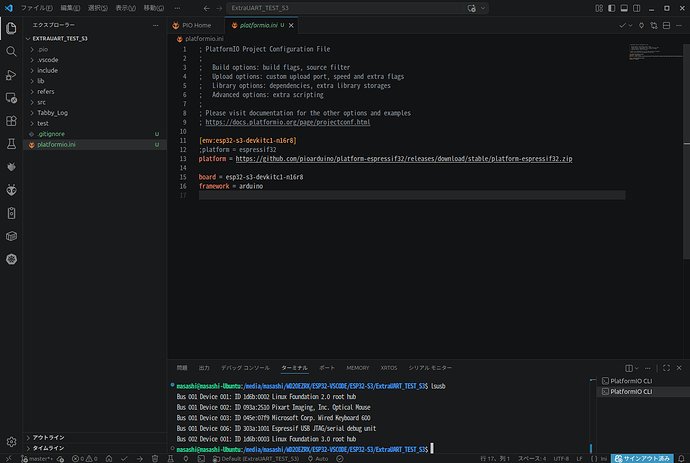Click the split editor icon in editor toolbar
The image size is (690, 463).
[x=667, y=26]
